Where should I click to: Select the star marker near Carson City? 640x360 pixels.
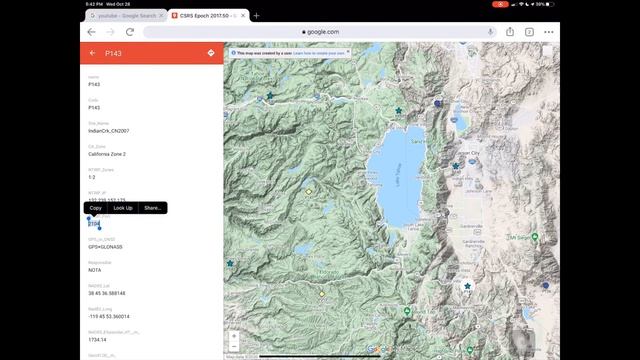(x=456, y=166)
